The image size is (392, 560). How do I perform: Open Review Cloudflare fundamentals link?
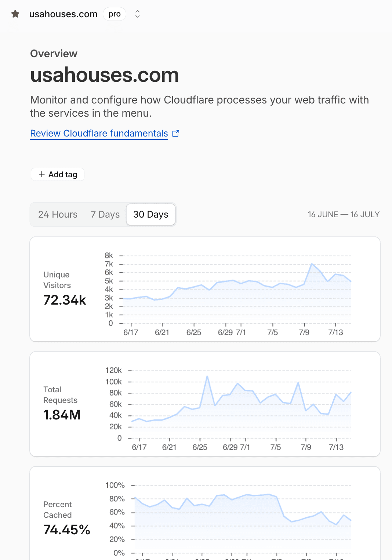click(x=99, y=133)
